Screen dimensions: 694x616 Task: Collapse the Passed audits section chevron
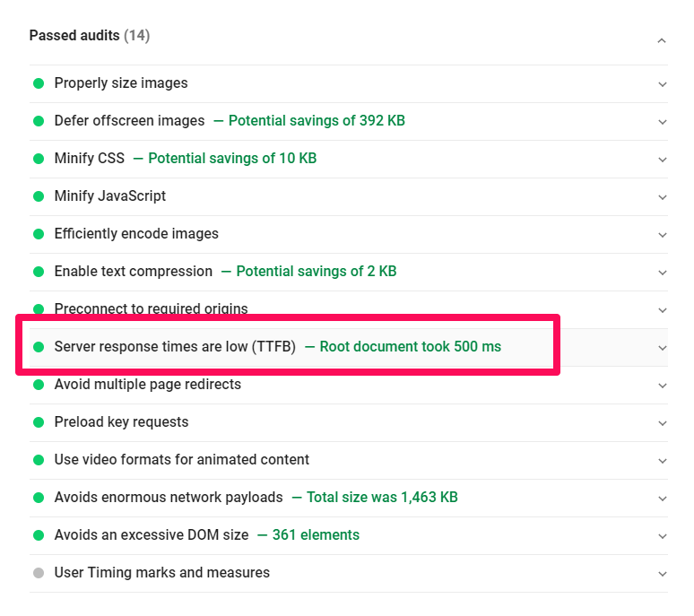(662, 40)
